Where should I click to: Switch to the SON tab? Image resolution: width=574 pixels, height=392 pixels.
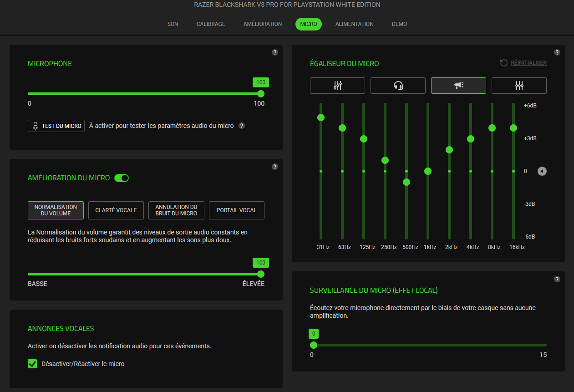click(173, 24)
